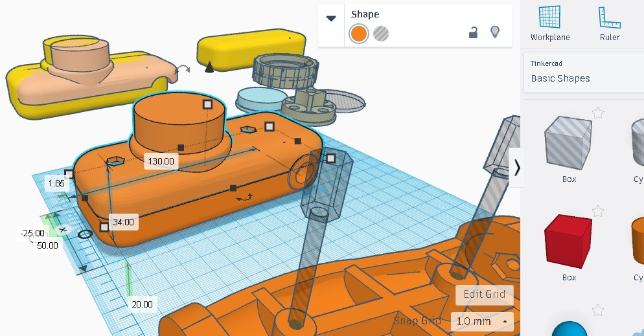
Task: Collapse the shapes sidebar with chevron
Action: coord(516,168)
